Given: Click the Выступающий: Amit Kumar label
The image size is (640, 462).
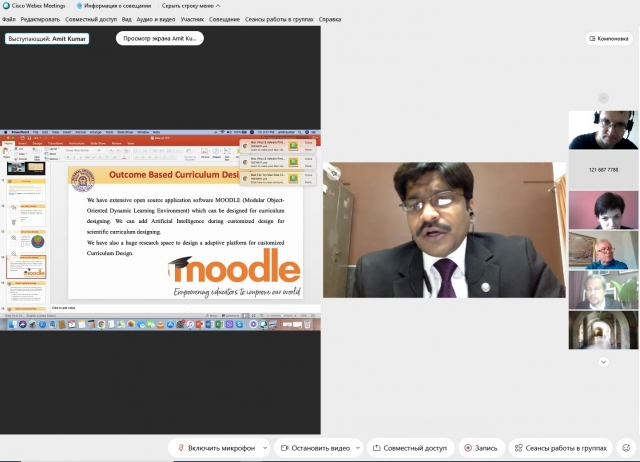Looking at the screenshot, I should tap(47, 39).
